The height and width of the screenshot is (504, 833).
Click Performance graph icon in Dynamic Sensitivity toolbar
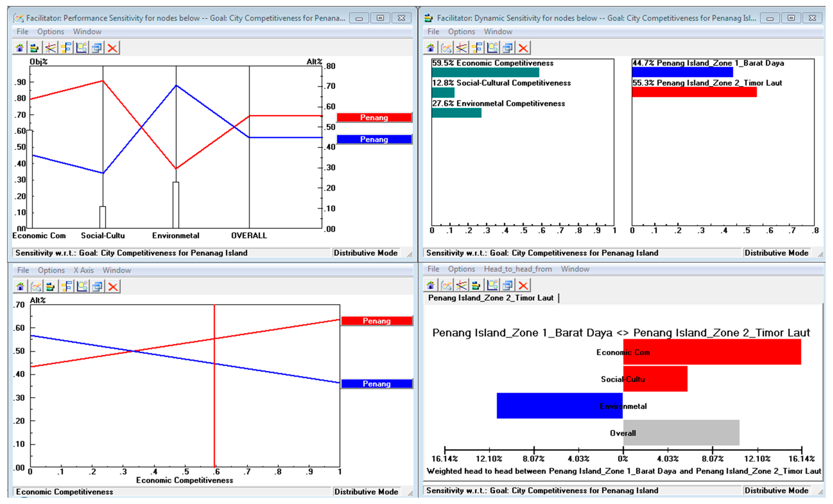(446, 48)
